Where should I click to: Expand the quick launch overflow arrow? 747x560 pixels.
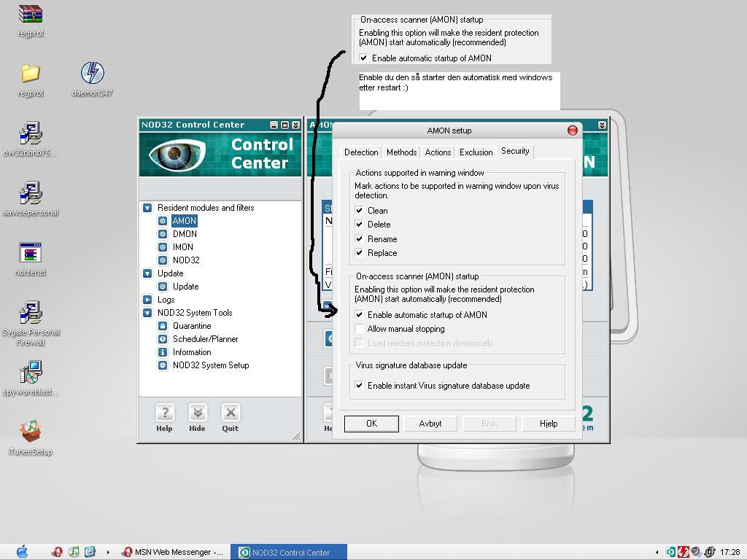[108, 553]
